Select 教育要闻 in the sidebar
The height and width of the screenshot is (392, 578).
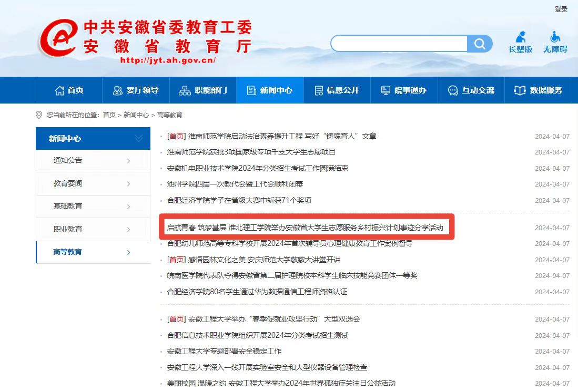[68, 183]
